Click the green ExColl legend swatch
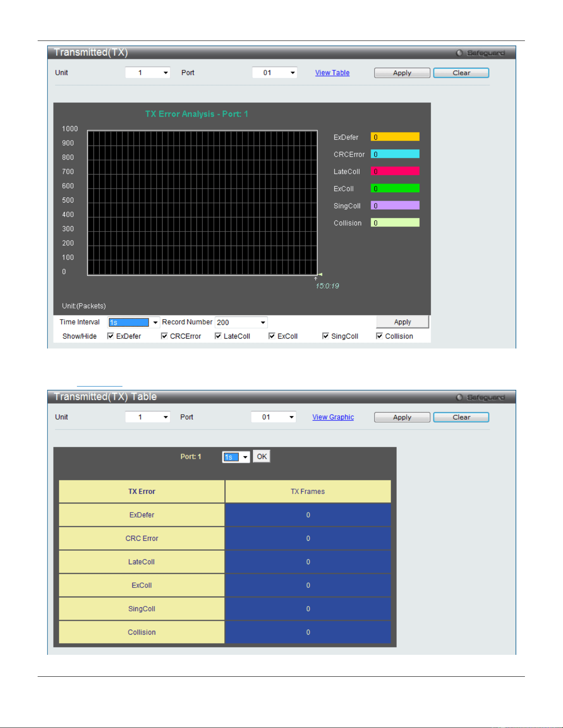The width and height of the screenshot is (563, 728). (x=395, y=189)
